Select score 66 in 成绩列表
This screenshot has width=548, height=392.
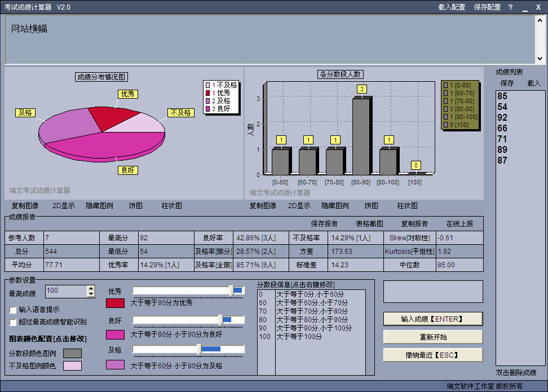coord(502,129)
